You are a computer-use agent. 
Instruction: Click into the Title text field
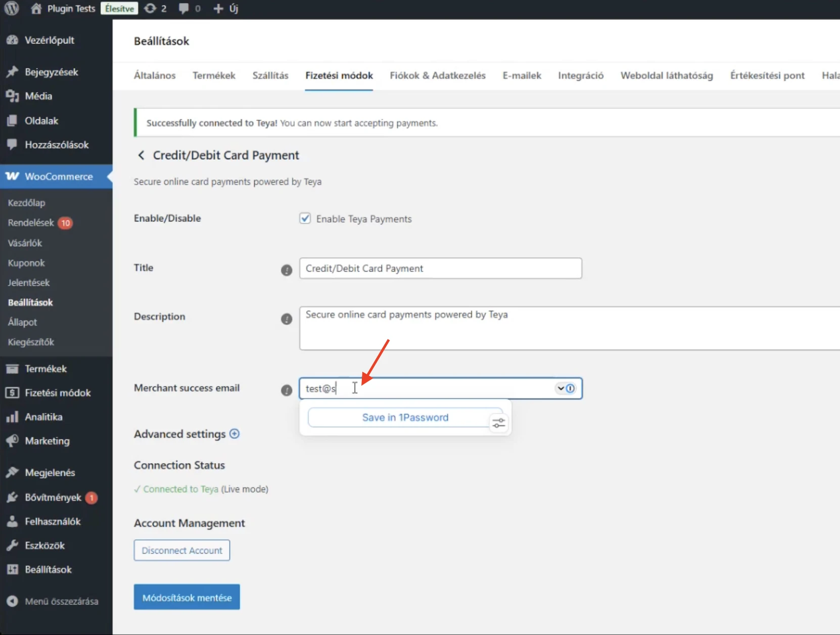pos(440,268)
